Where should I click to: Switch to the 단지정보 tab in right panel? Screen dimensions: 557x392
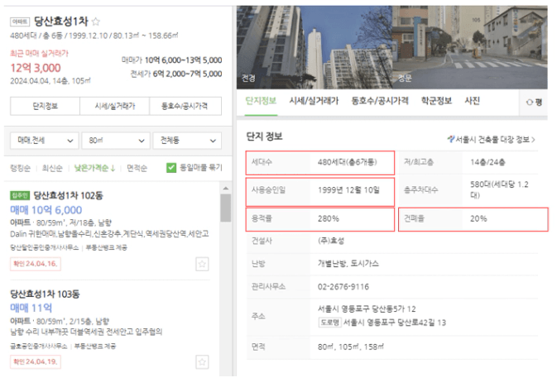click(x=261, y=101)
